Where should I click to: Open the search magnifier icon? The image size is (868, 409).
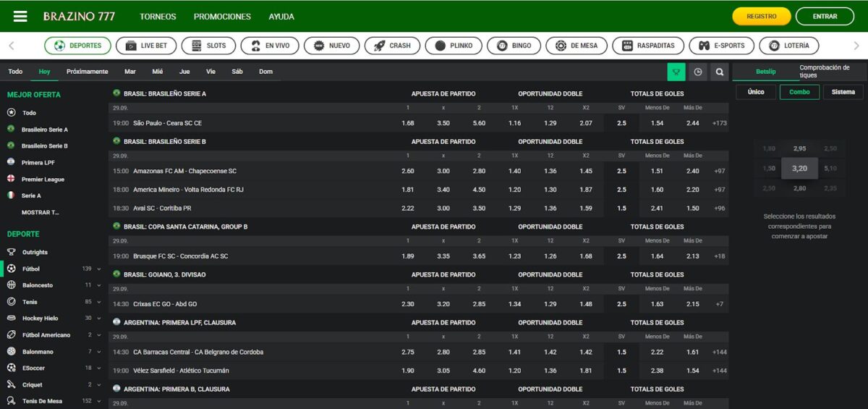point(719,72)
